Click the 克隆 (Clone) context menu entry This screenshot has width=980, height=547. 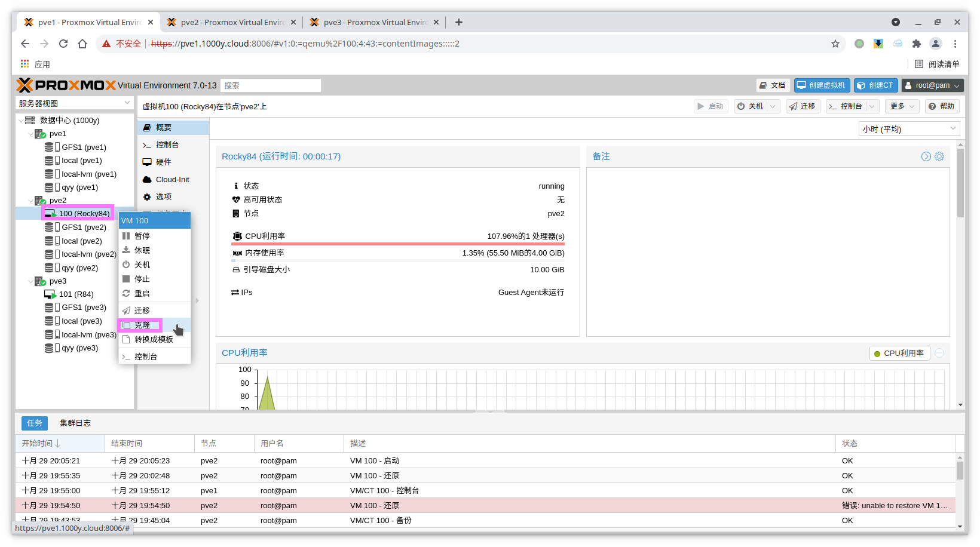pyautogui.click(x=142, y=325)
